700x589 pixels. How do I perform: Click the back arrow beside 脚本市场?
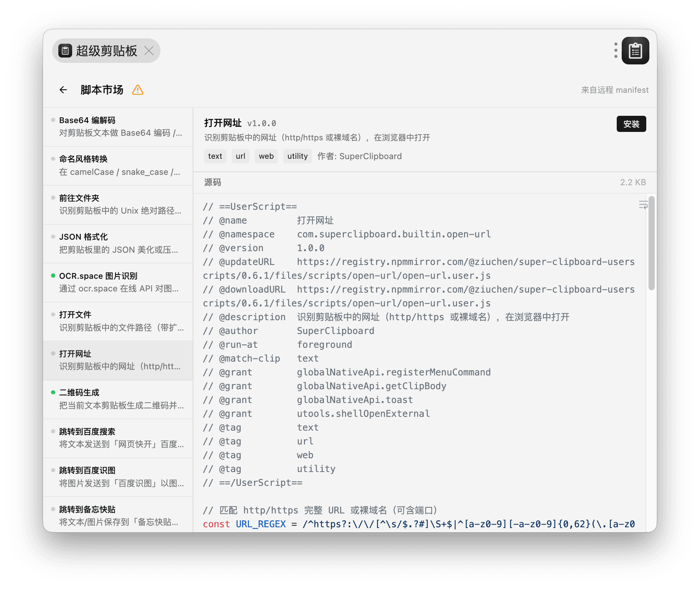point(63,90)
